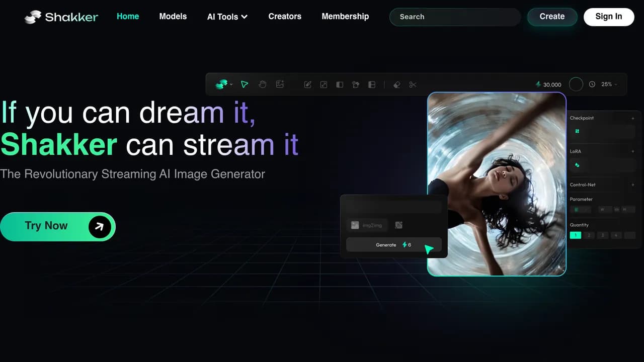Image resolution: width=644 pixels, height=362 pixels.
Task: Click the expand image tool icon
Action: click(x=324, y=84)
